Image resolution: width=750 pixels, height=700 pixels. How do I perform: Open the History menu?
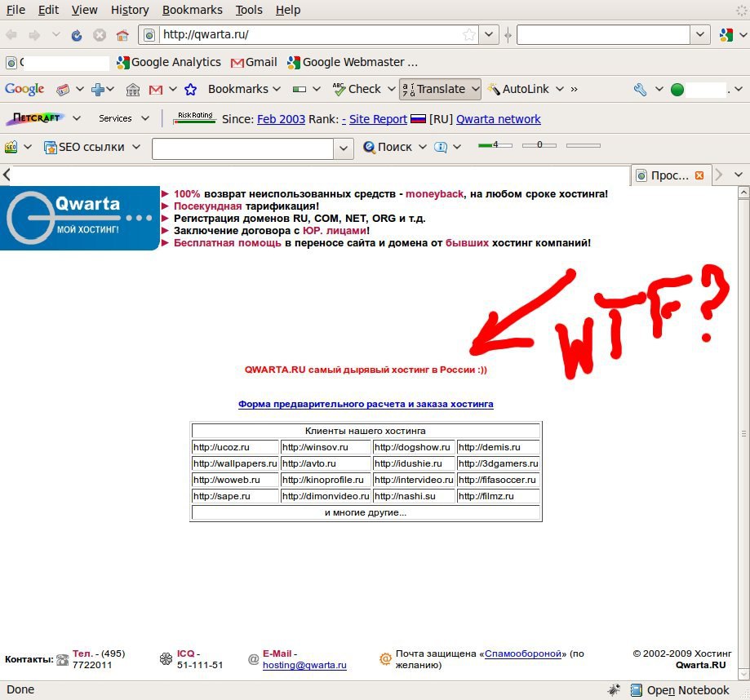click(x=130, y=10)
